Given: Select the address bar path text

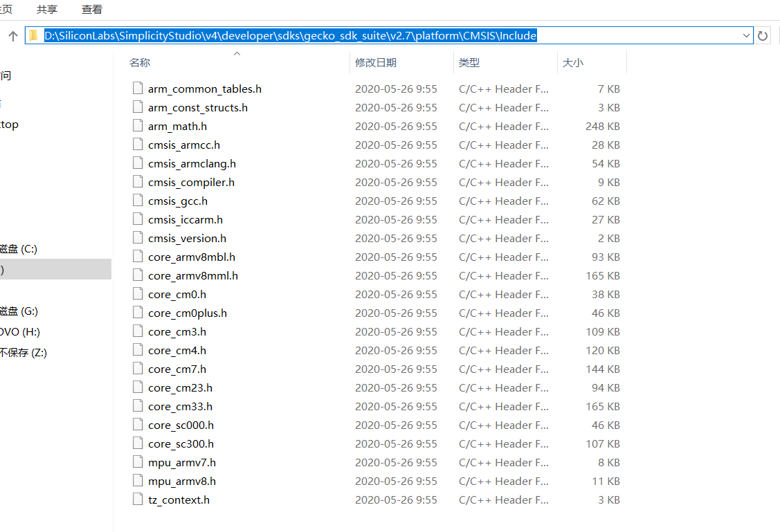Looking at the screenshot, I should (x=291, y=36).
